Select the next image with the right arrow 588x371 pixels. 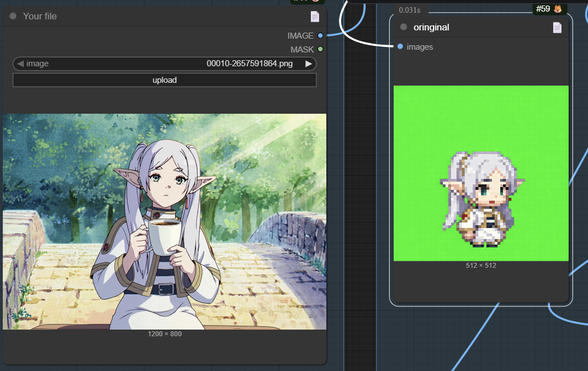pos(309,64)
